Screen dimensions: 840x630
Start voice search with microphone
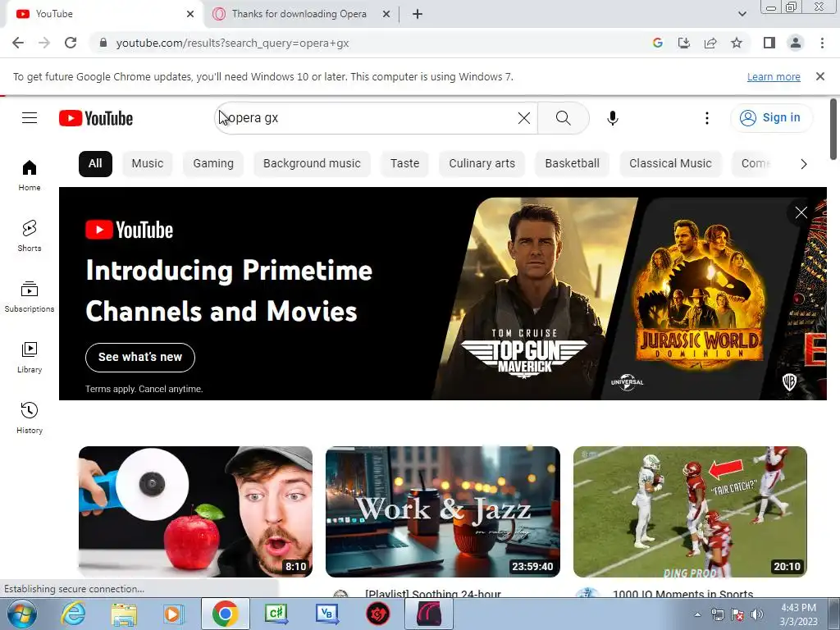[612, 118]
